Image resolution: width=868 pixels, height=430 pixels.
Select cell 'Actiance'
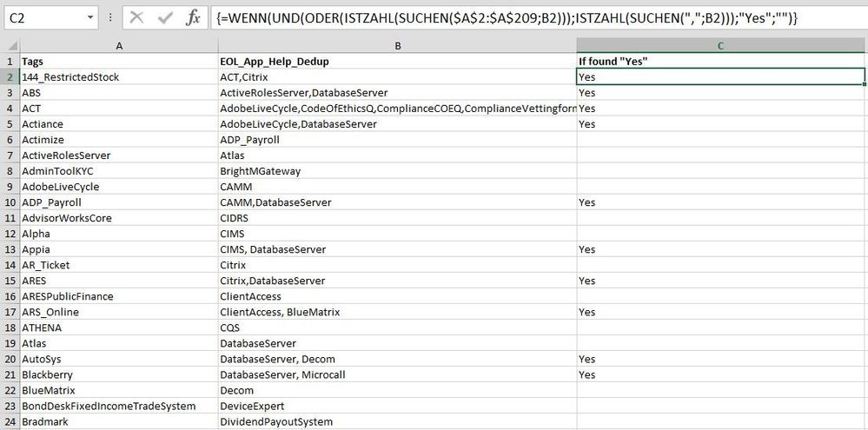(119, 124)
